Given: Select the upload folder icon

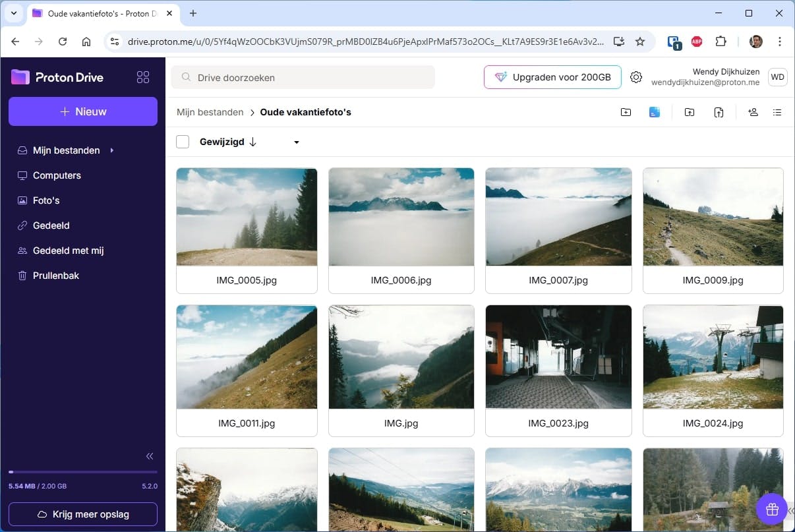Looking at the screenshot, I should coord(690,112).
